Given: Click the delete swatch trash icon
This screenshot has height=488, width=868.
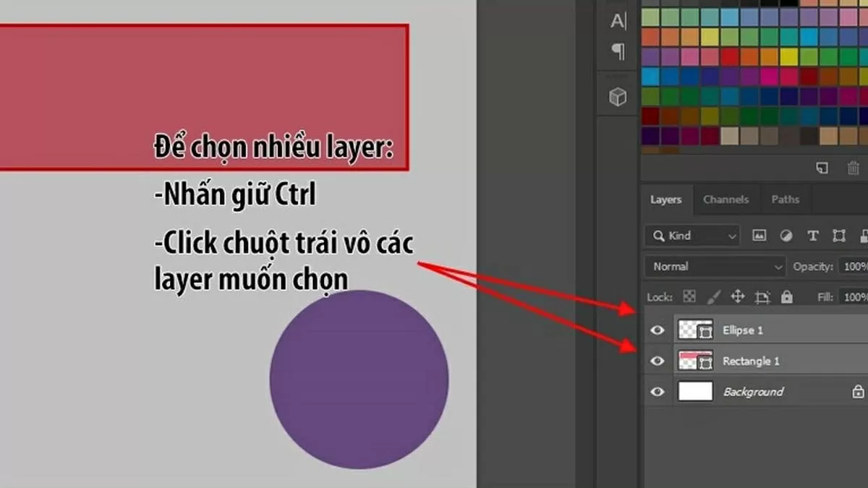Looking at the screenshot, I should [x=854, y=167].
